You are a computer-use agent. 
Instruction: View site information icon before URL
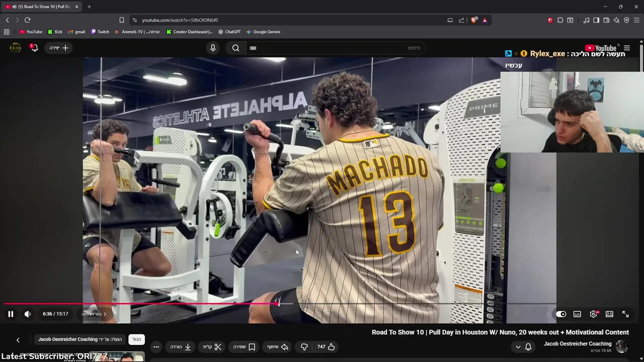coord(134,20)
